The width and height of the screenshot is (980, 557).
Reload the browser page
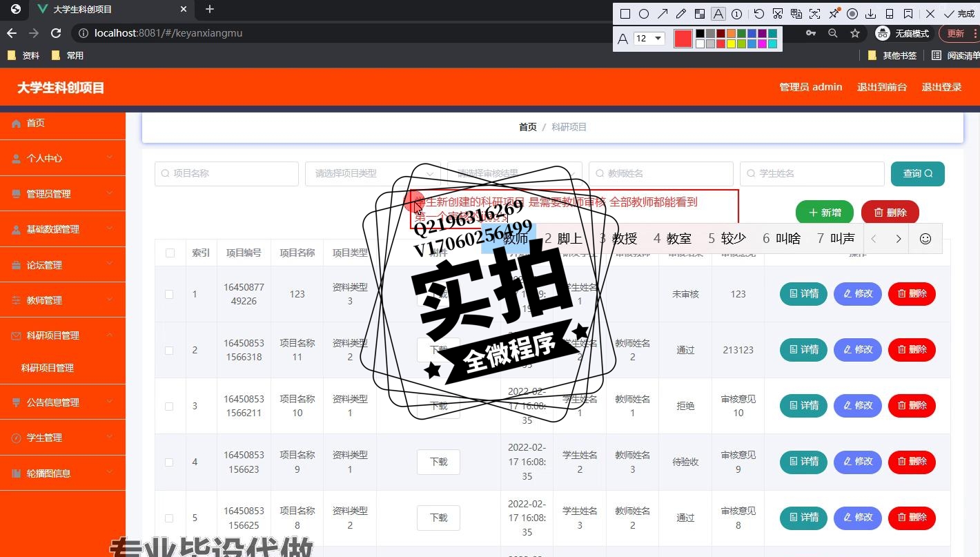point(57,33)
